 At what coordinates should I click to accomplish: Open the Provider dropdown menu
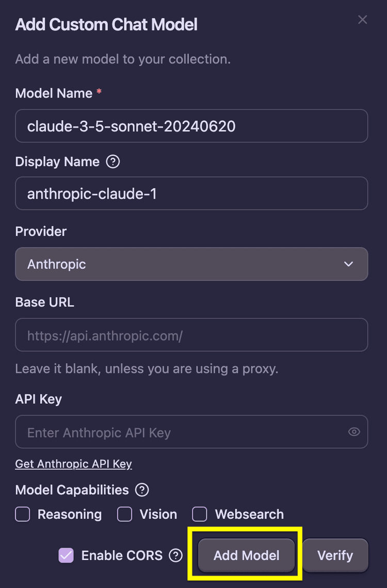click(191, 264)
